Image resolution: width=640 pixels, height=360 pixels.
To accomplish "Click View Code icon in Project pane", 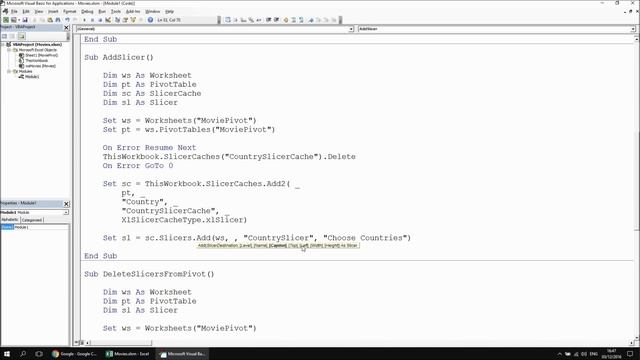I will (4, 36).
